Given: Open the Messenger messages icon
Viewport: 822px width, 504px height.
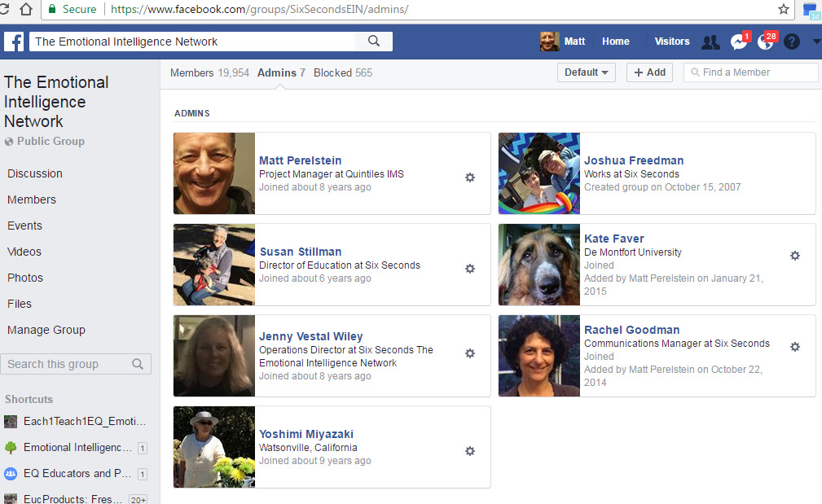Looking at the screenshot, I should pyautogui.click(x=738, y=42).
